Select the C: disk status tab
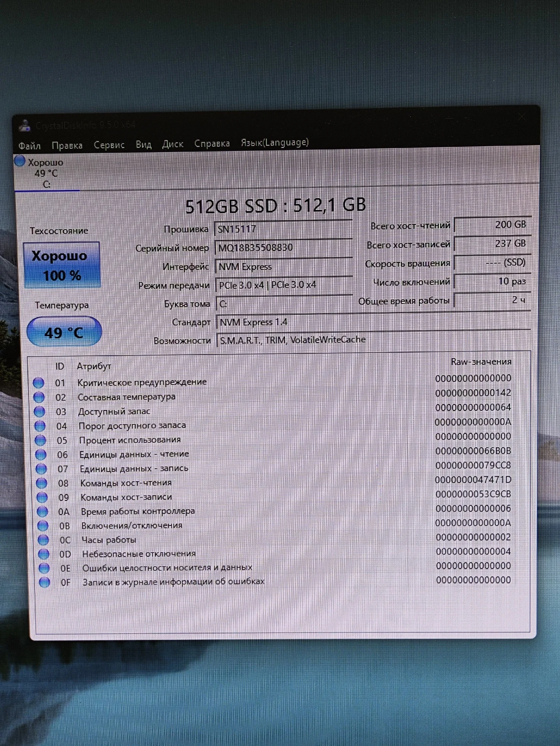The image size is (560, 746). point(46,173)
